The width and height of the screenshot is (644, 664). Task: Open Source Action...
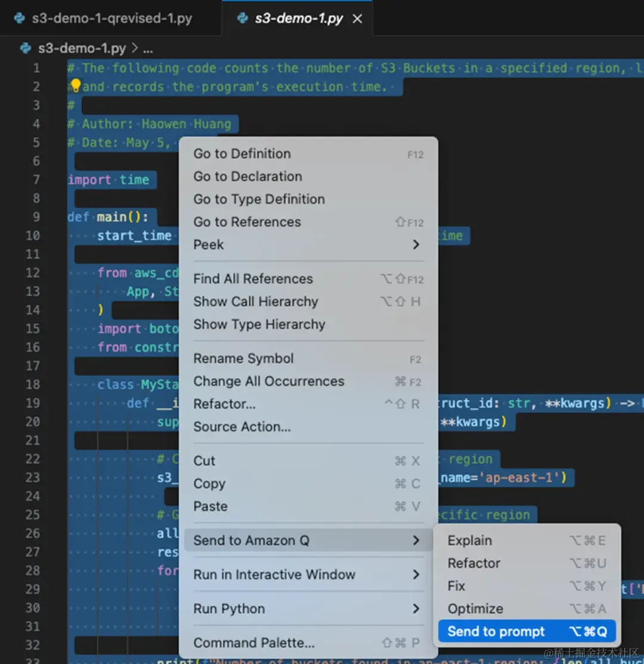point(308,427)
